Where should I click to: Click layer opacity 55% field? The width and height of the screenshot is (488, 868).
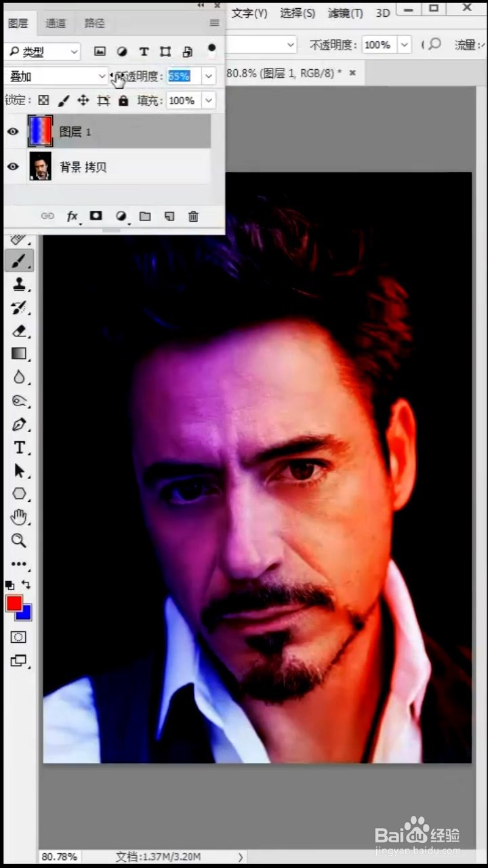(x=184, y=76)
